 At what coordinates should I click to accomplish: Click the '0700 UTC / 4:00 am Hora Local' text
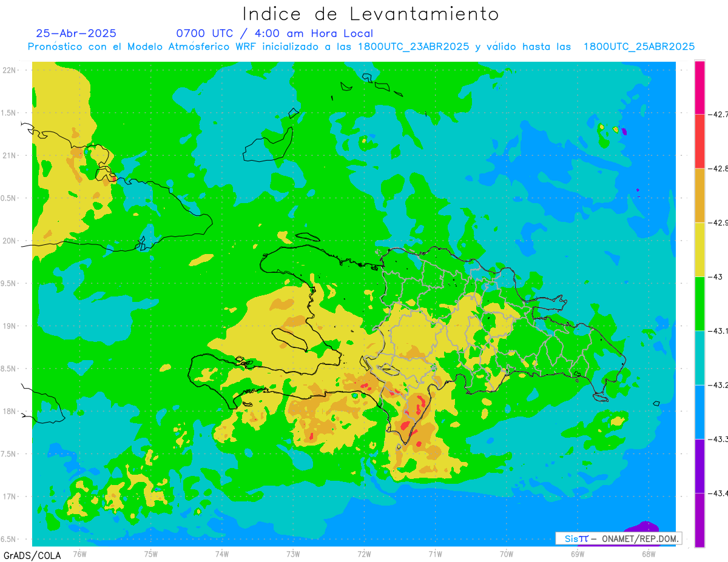274,33
